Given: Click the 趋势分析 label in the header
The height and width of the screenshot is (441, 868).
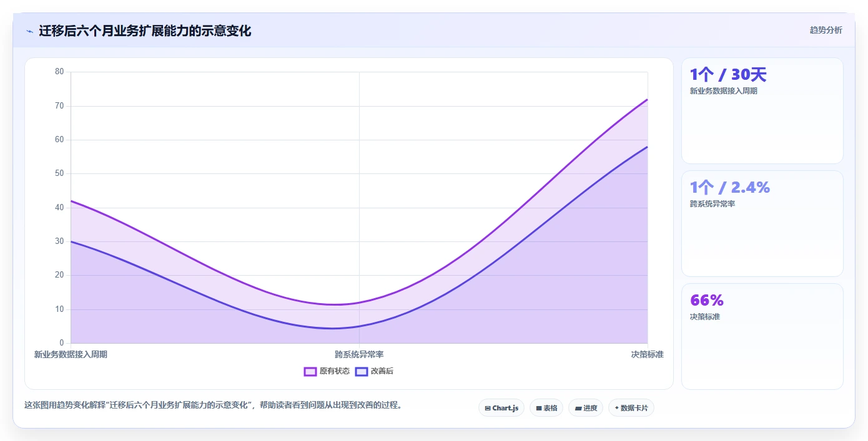Looking at the screenshot, I should (826, 30).
